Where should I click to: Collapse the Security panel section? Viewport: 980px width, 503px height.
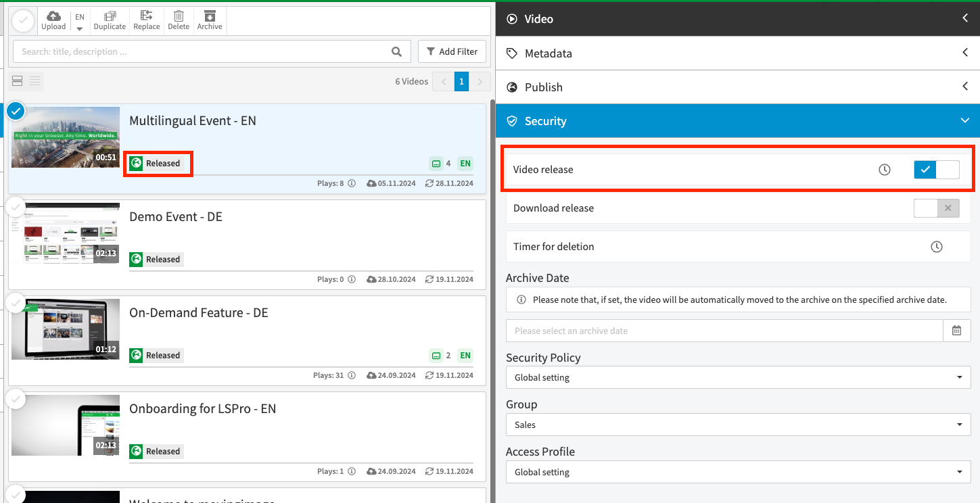(738, 121)
